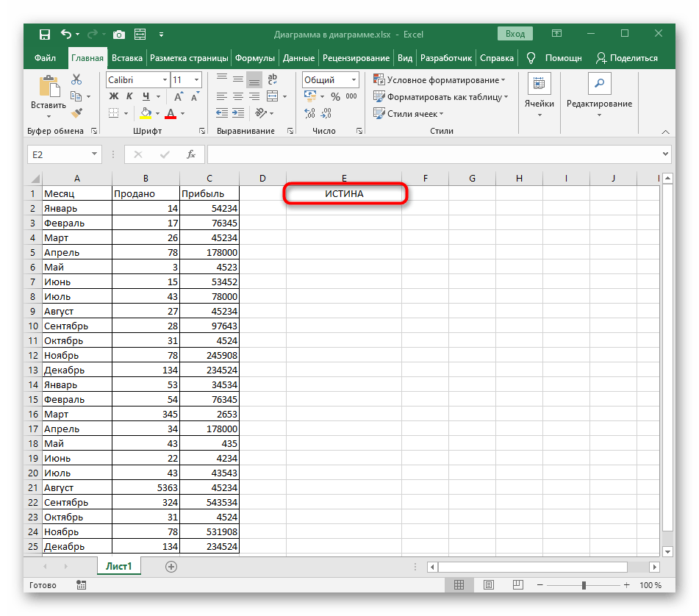Click in the formula bar input
699x616 pixels.
pyautogui.click(x=434, y=154)
